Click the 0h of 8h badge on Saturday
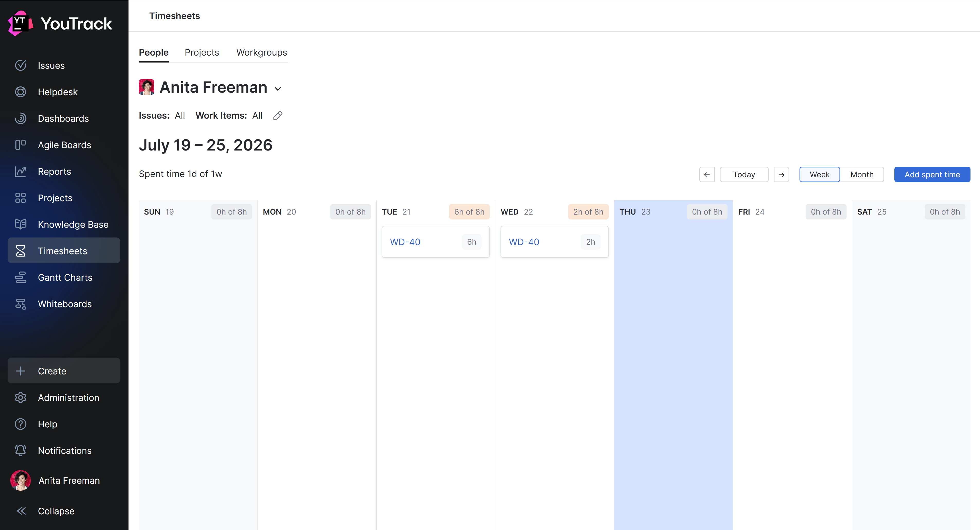 click(x=945, y=212)
